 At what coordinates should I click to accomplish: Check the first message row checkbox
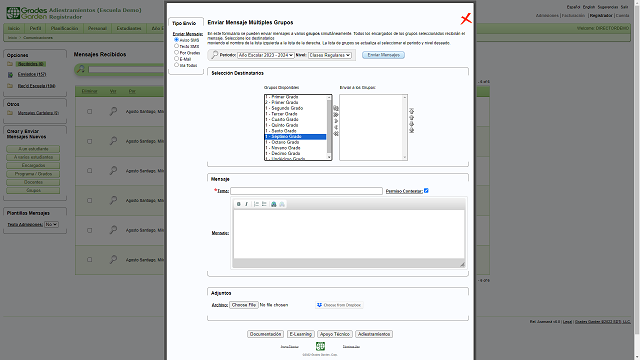click(89, 111)
